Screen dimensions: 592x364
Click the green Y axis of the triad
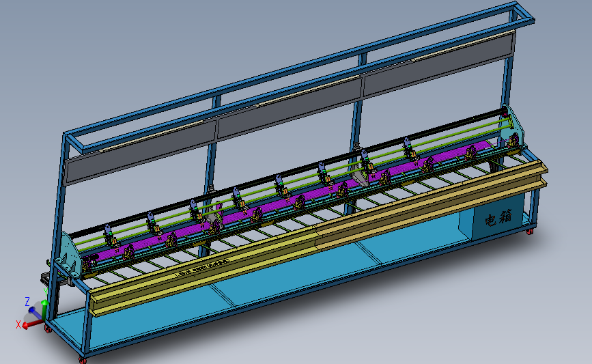pos(44,309)
